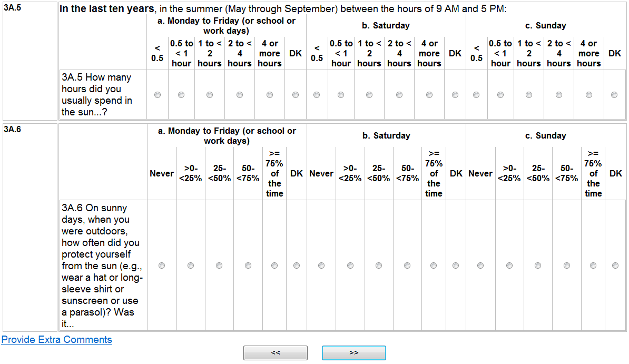Screen dimensions: 629x364
Task: Mark Sunday sun protection as DK
Action: coord(615,265)
